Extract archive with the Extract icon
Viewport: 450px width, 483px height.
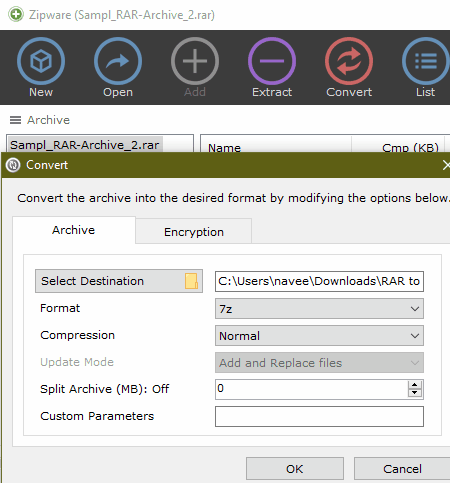[272, 61]
